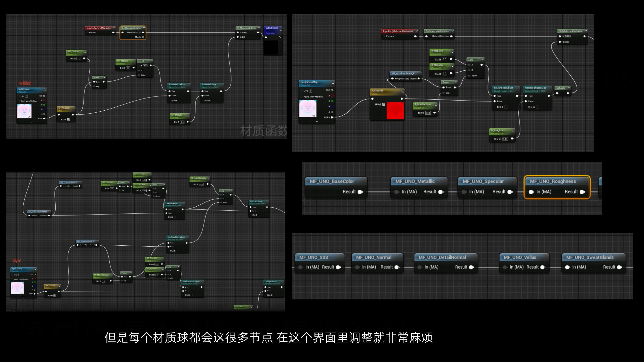Screen dimensions: 644x362
Task: Click the In (MA) pin of MF_UNO_Metallic
Action: (397, 192)
